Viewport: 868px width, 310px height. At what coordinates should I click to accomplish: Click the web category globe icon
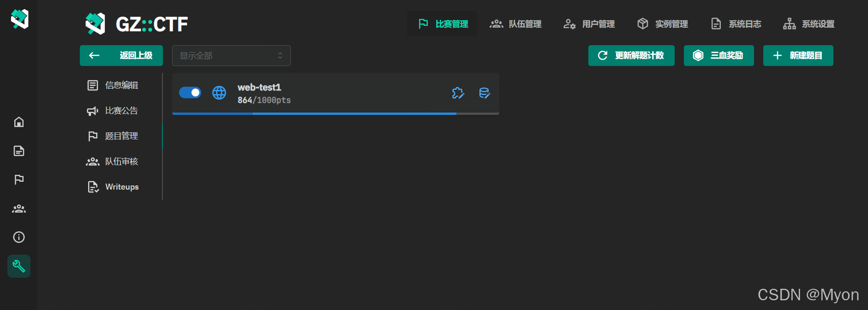point(219,93)
